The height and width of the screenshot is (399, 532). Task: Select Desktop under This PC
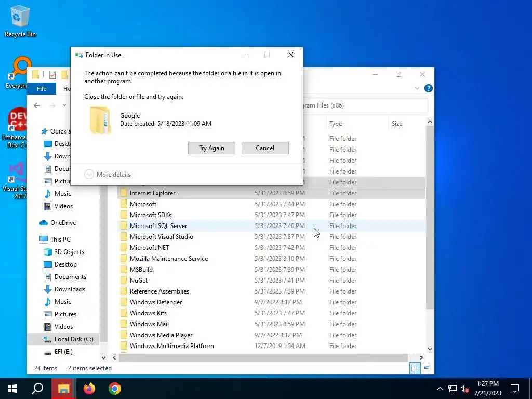(x=65, y=264)
